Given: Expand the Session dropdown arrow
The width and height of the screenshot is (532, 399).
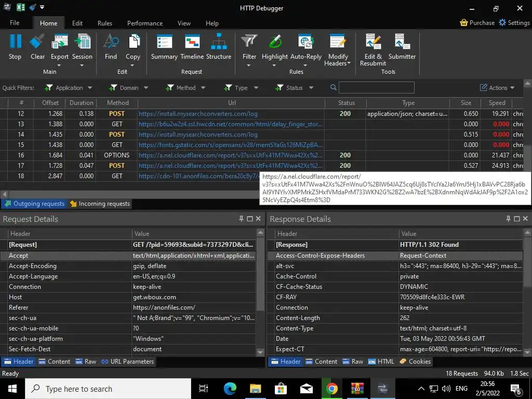Looking at the screenshot, I should [x=82, y=65].
